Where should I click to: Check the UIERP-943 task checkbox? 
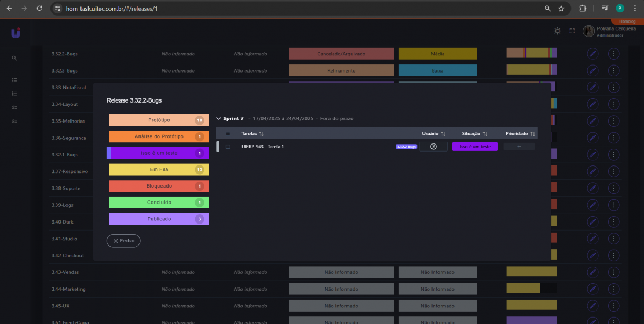coord(228,147)
